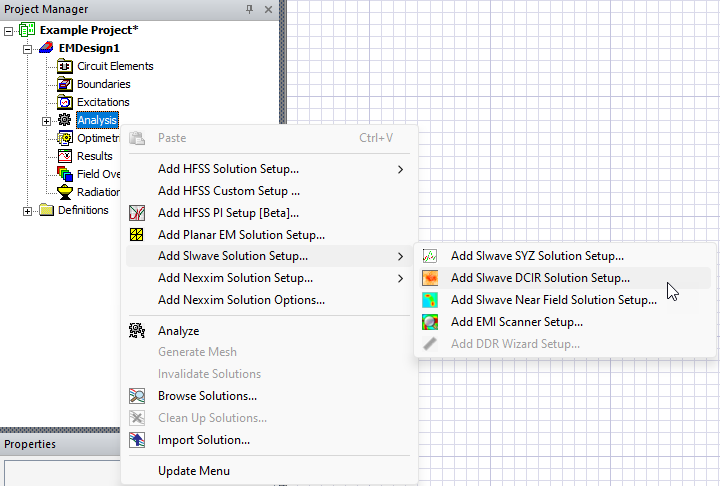Expand the Analysis tree node
Screen dimensions: 720x486
tap(46, 121)
